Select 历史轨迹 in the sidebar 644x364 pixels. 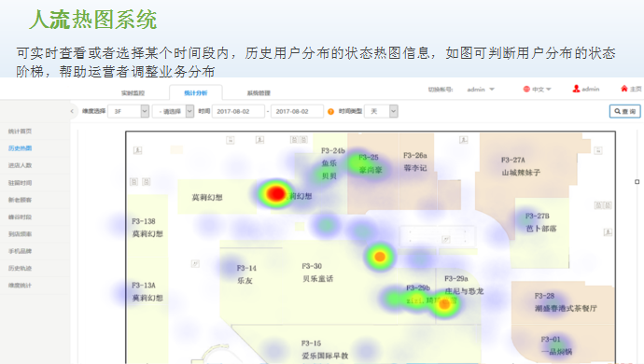coord(20,268)
